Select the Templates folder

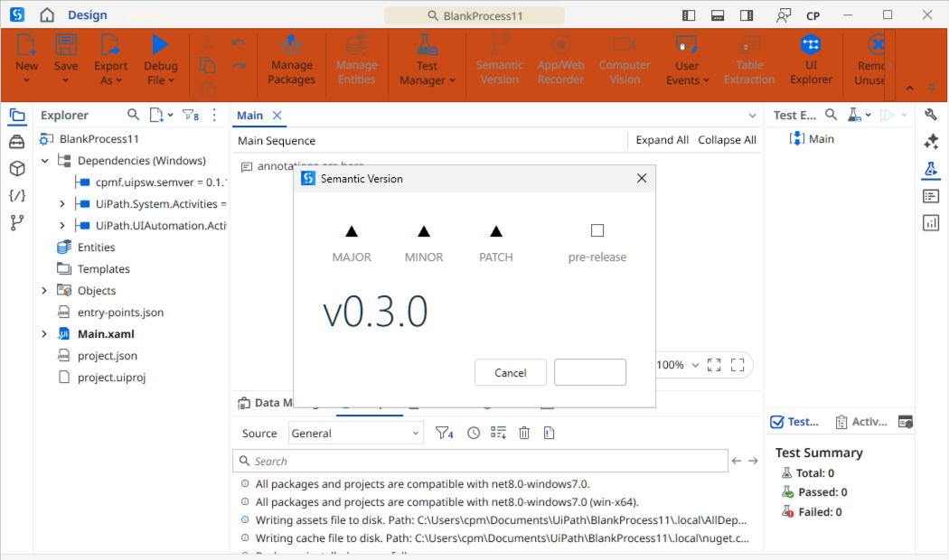click(x=103, y=269)
